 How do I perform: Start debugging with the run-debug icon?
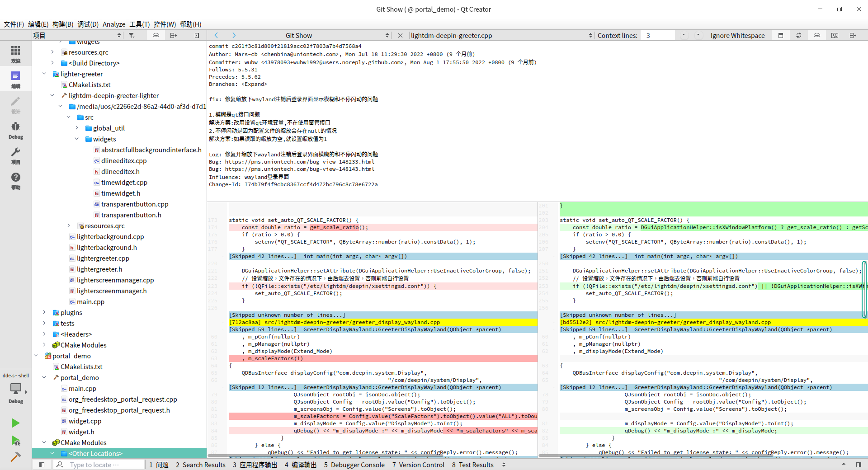point(15,440)
